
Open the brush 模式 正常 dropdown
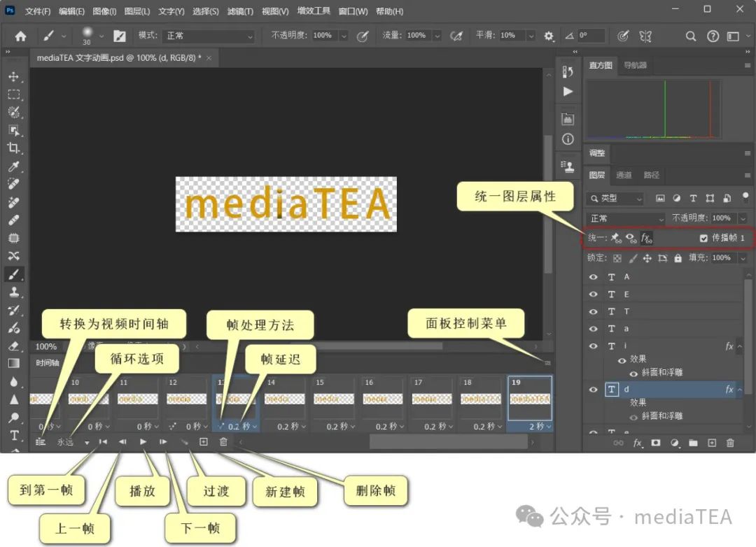point(209,36)
